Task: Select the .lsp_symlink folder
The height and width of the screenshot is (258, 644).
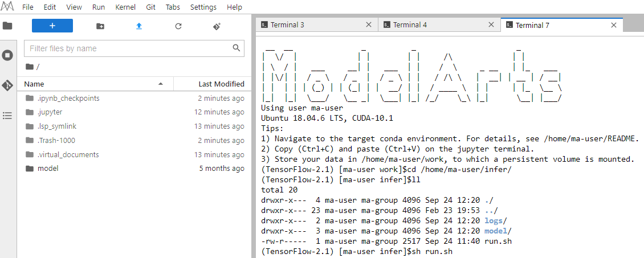Action: coord(134,126)
